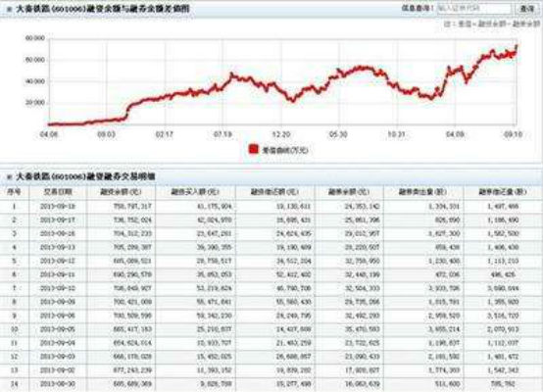
Task: Click the 融资余额与融券余额差值图 chart title
Action: pos(103,9)
